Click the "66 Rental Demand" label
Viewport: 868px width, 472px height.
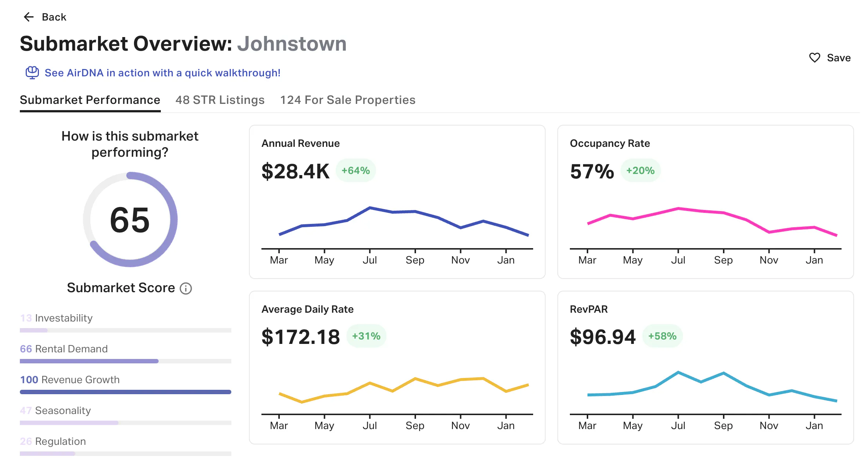point(64,349)
